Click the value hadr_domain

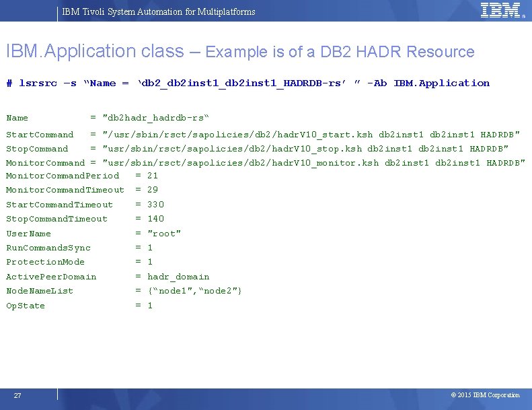pos(178,277)
